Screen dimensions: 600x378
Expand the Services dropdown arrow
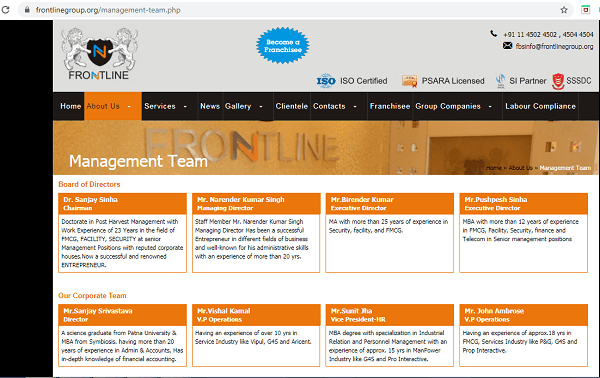[x=185, y=106]
